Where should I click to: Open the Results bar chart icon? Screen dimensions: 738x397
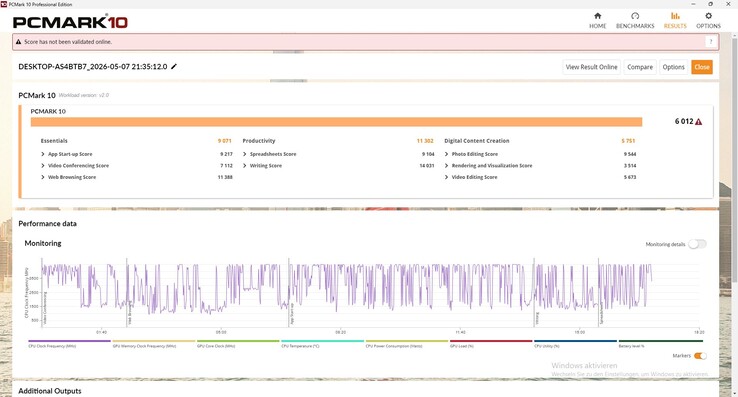pos(675,16)
